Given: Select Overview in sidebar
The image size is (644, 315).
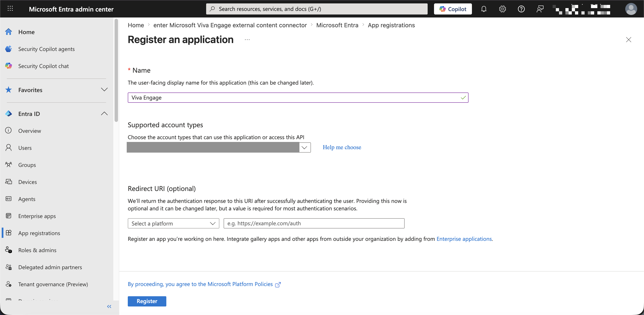Looking at the screenshot, I should pyautogui.click(x=30, y=131).
